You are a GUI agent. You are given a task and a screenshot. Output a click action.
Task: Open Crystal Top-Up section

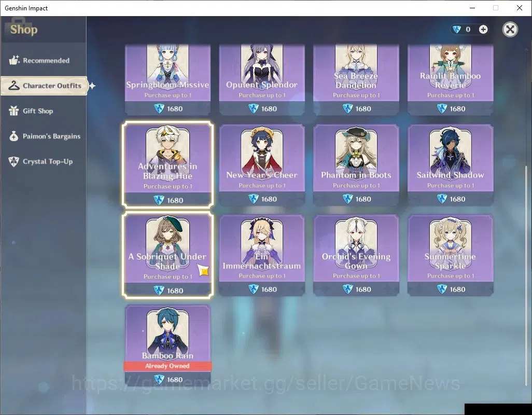click(x=43, y=161)
